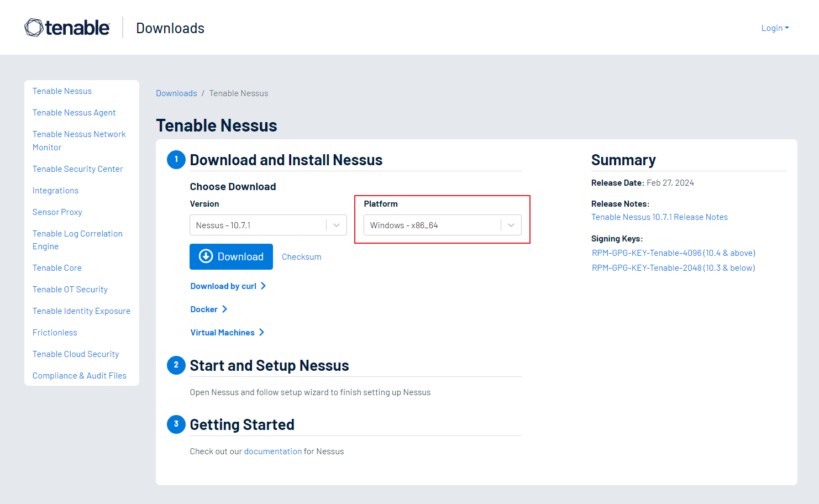Click the Getting Started heading
Viewport: 819px width, 504px height.
pyautogui.click(x=242, y=425)
